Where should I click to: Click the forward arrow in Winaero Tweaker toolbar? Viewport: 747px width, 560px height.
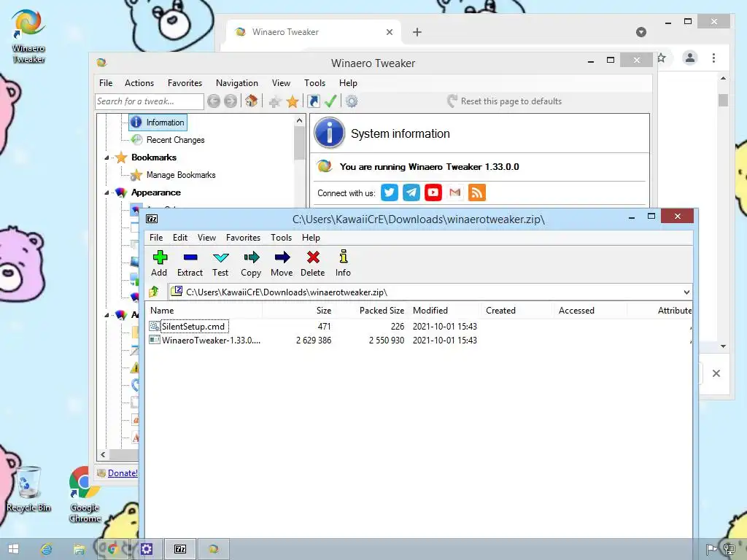tap(231, 101)
